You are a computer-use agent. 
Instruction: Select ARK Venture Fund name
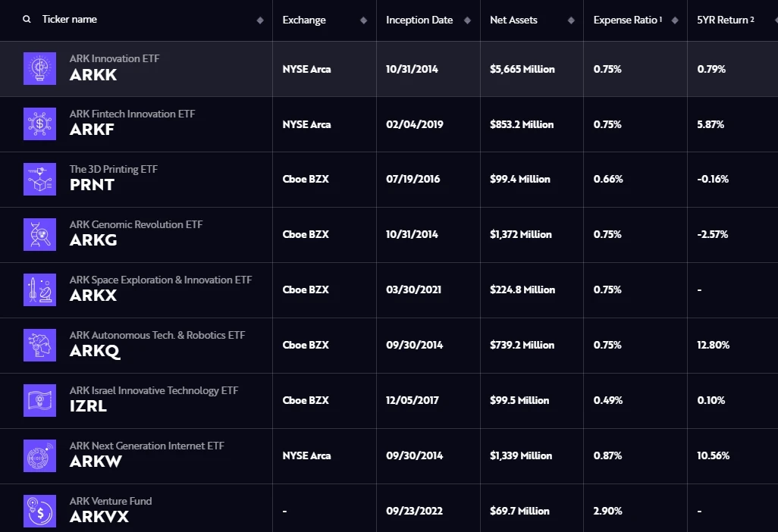(111, 501)
